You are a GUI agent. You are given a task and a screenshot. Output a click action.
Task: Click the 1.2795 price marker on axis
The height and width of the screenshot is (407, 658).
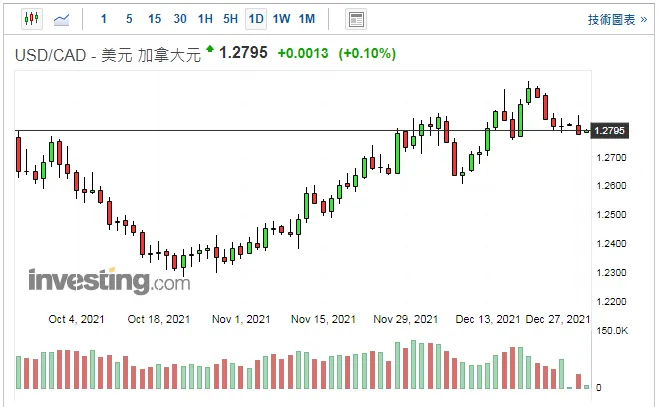click(x=609, y=130)
